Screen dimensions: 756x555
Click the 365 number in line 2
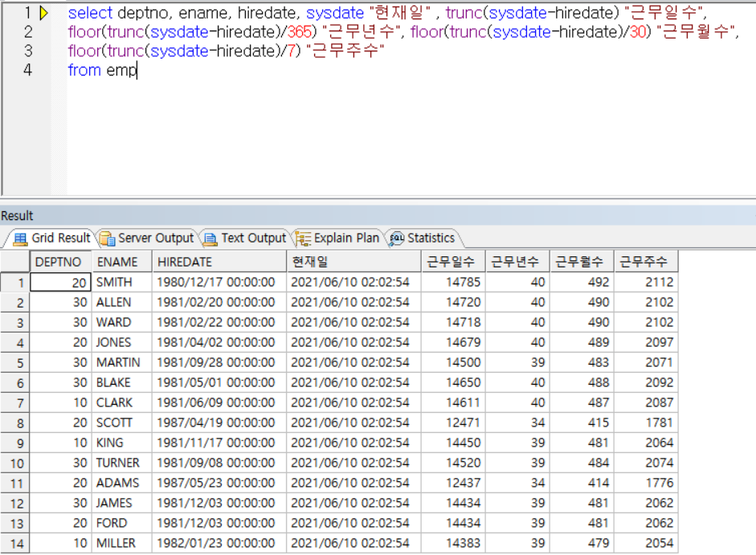pos(300,32)
